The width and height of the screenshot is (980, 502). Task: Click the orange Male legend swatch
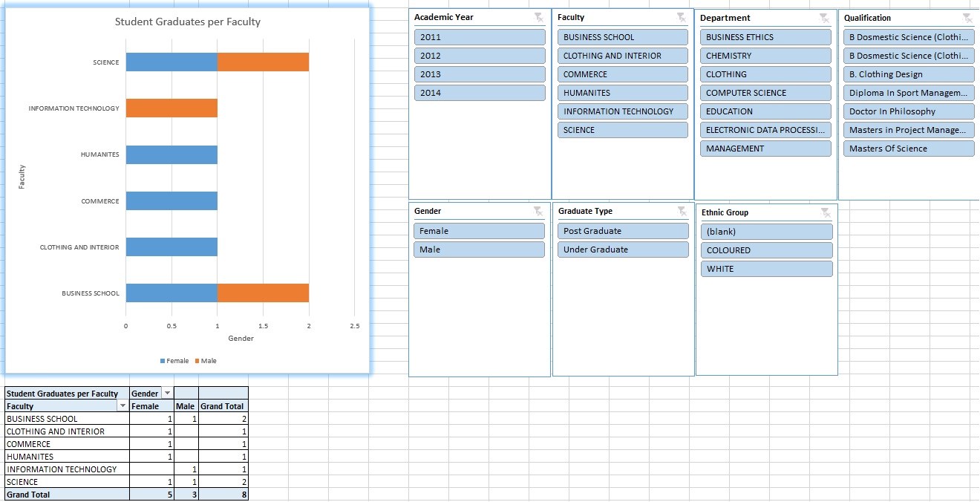[x=197, y=361]
